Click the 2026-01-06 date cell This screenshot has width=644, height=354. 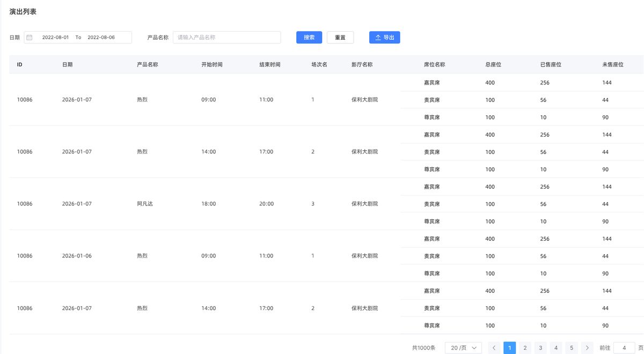coord(77,256)
